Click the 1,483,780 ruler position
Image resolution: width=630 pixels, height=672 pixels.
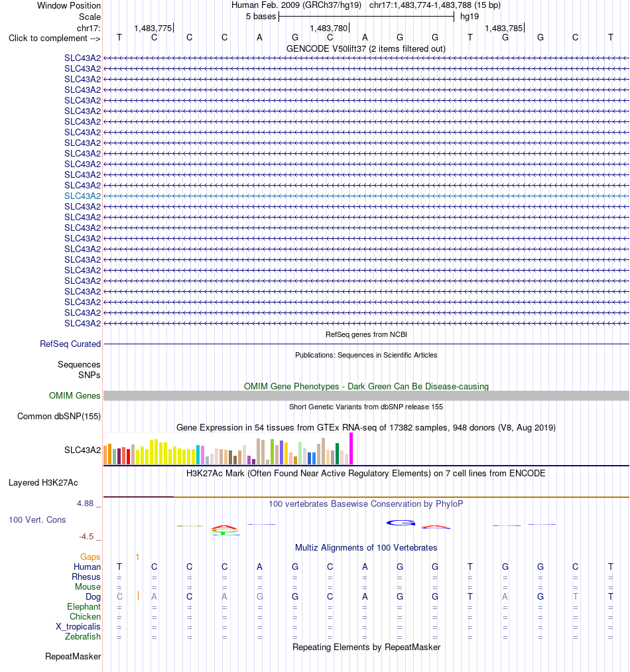pos(329,29)
